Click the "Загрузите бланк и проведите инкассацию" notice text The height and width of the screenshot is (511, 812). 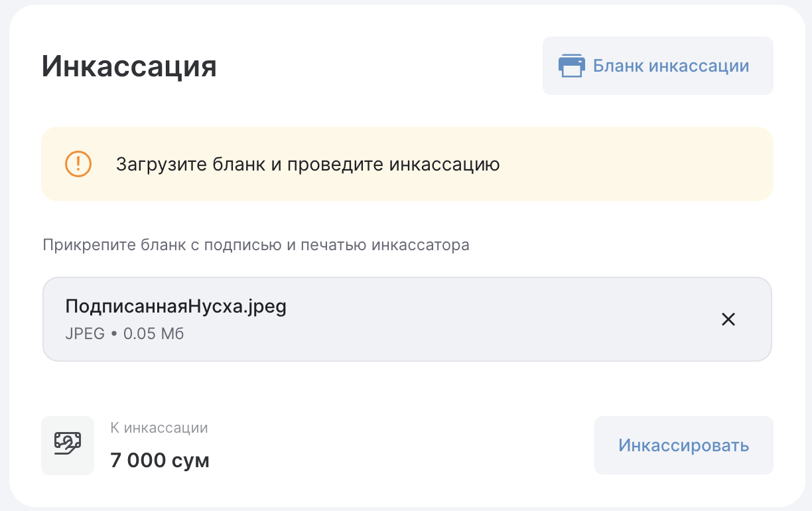coord(307,164)
